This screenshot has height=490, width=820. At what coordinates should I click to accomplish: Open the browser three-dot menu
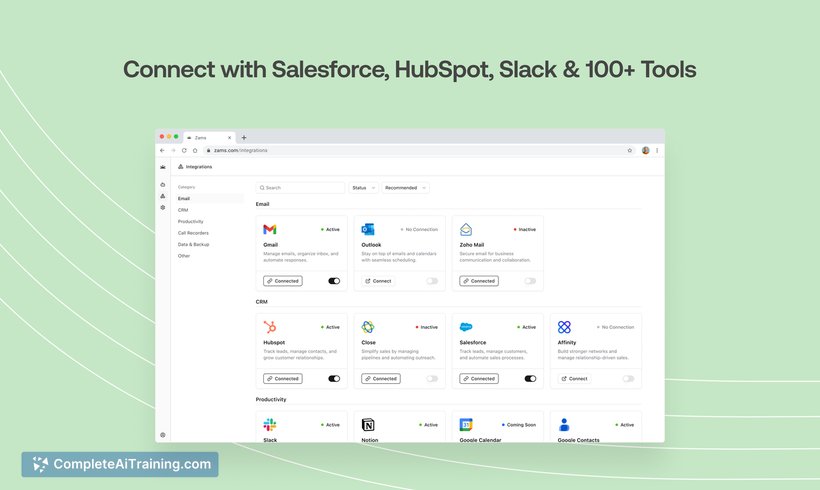[x=657, y=150]
